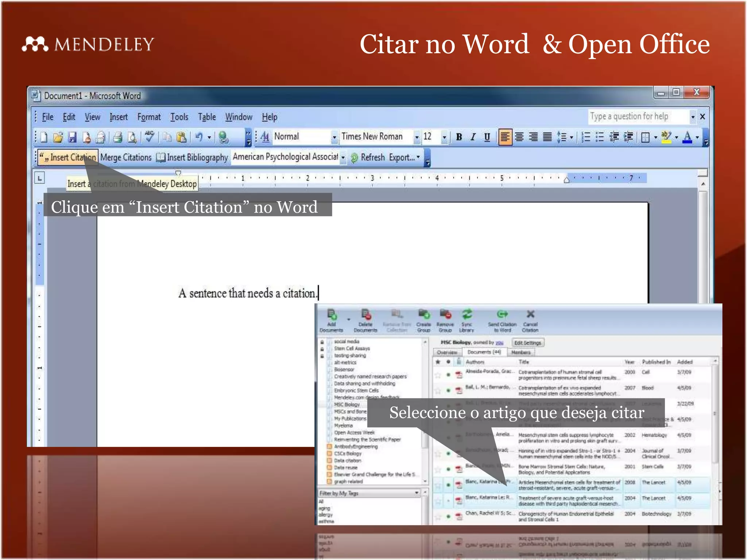This screenshot has width=747, height=560.
Task: Open the Normal style dropdown
Action: 334,137
